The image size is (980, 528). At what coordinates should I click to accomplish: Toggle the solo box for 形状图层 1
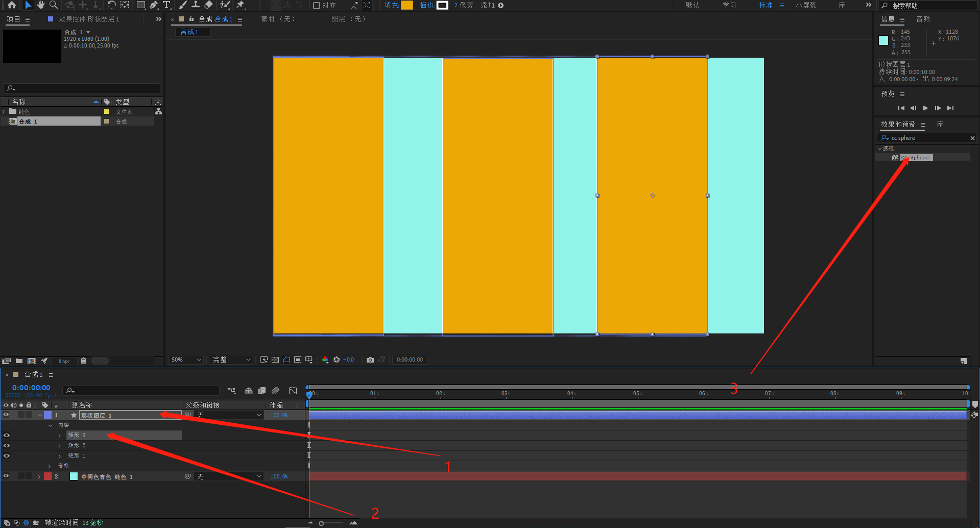[21, 415]
